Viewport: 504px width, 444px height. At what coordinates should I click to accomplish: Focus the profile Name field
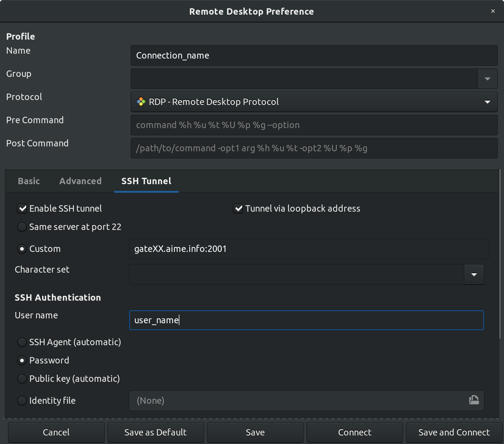314,56
